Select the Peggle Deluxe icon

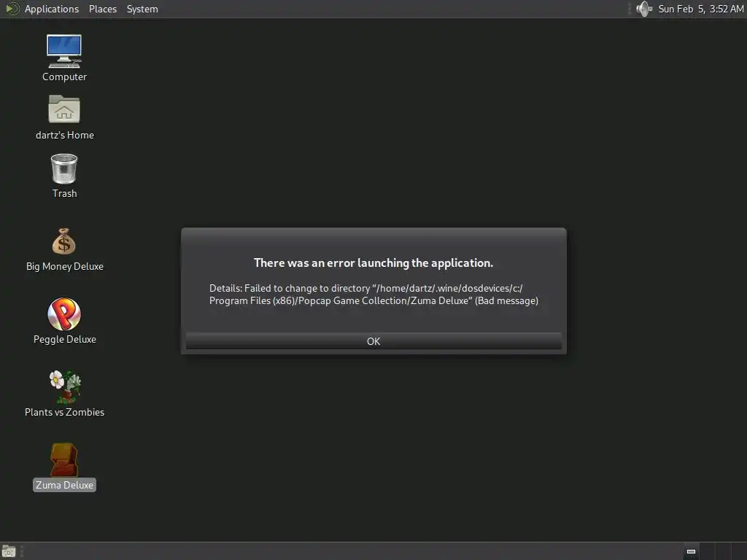click(64, 314)
